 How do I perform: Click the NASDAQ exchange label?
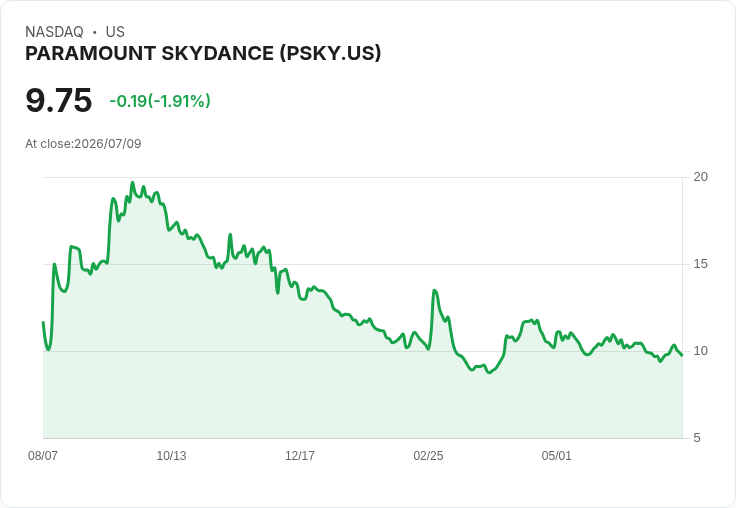pos(54,32)
